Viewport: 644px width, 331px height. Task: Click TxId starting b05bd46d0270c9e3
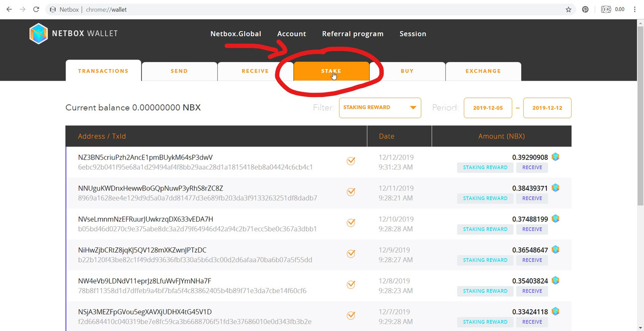197,229
